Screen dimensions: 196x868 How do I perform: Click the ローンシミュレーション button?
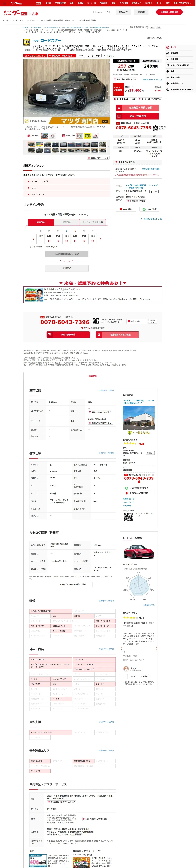(x=125, y=99)
